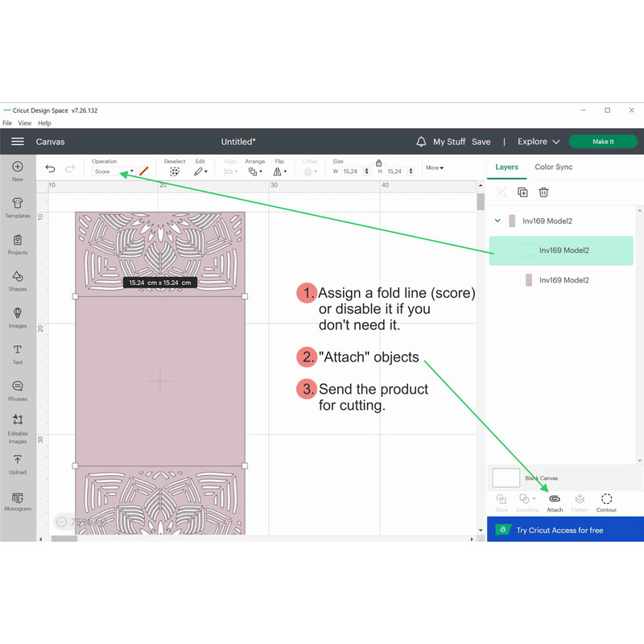The image size is (644, 644).
Task: Expand the Explore dropdown
Action: [x=539, y=142]
